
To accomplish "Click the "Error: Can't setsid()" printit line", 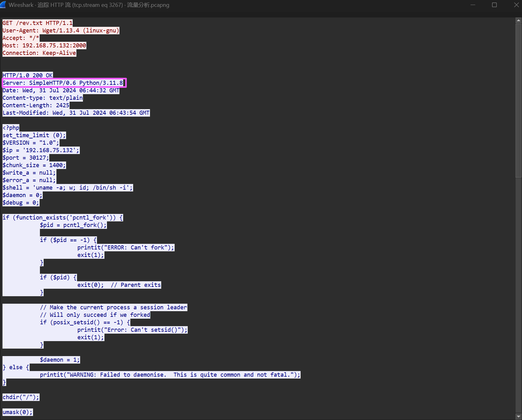I will 133,330.
